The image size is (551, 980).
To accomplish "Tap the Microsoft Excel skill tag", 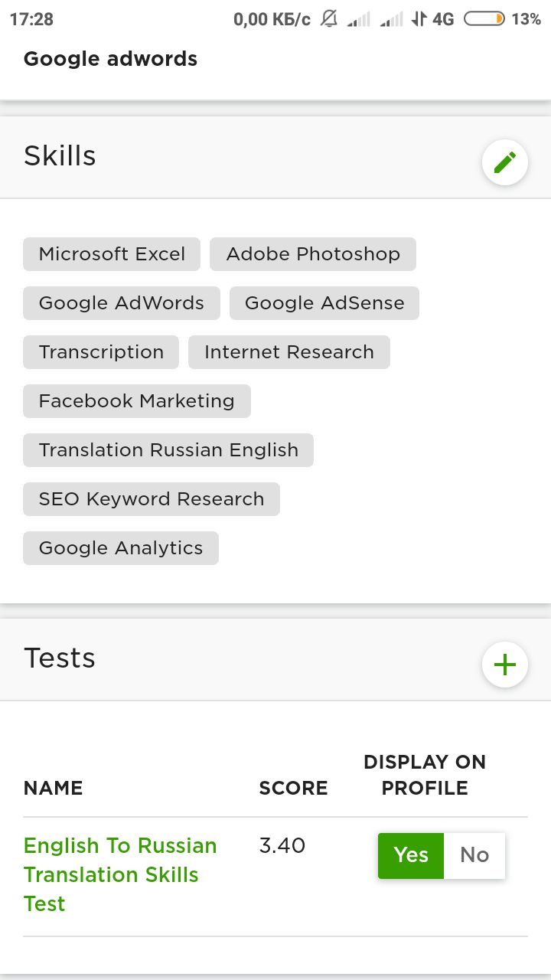I will pyautogui.click(x=112, y=254).
